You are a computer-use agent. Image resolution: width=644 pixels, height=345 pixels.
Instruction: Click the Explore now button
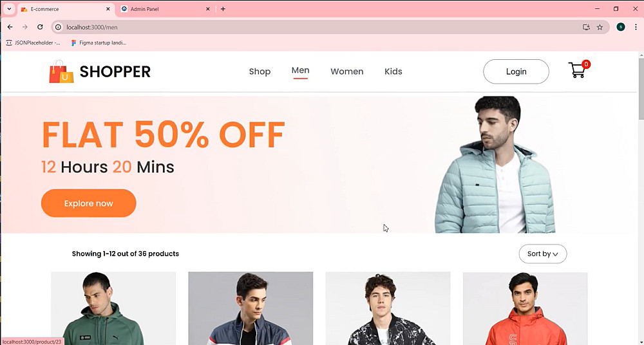(x=89, y=203)
